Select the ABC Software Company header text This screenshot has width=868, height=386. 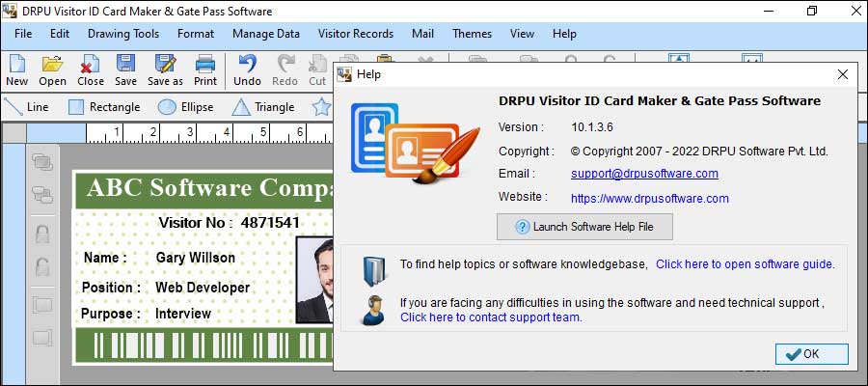(210, 188)
